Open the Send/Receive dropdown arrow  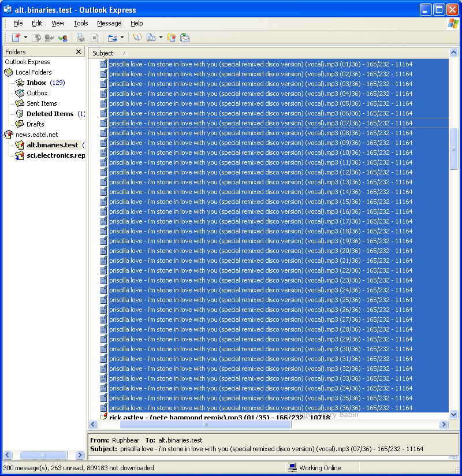point(122,38)
